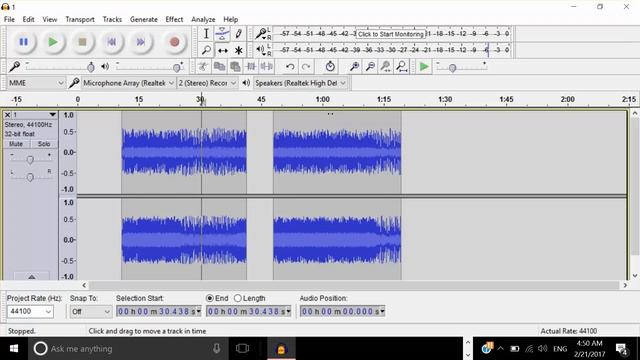This screenshot has height=360, width=640.
Task: Click the Cut scissors icon
Action: [203, 66]
